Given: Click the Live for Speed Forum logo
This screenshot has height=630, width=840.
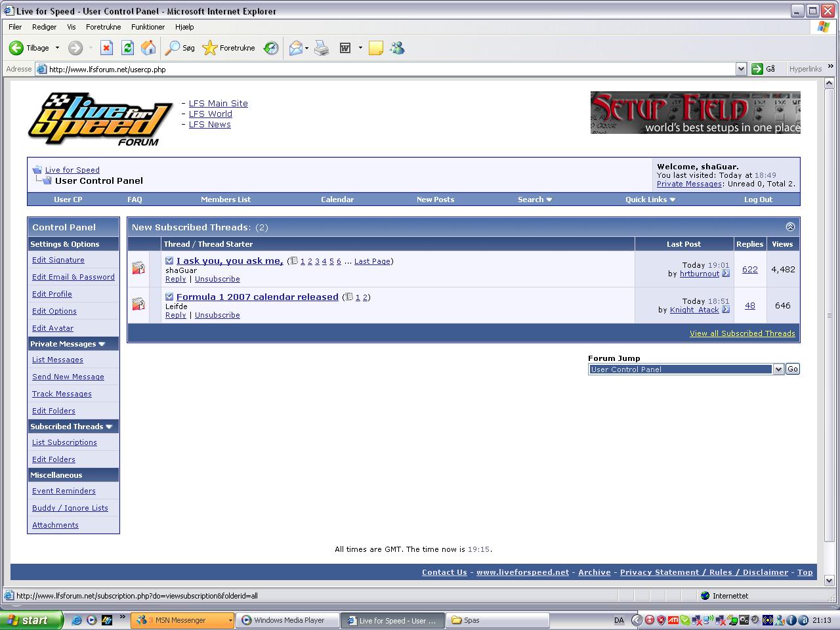Looking at the screenshot, I should (100, 119).
